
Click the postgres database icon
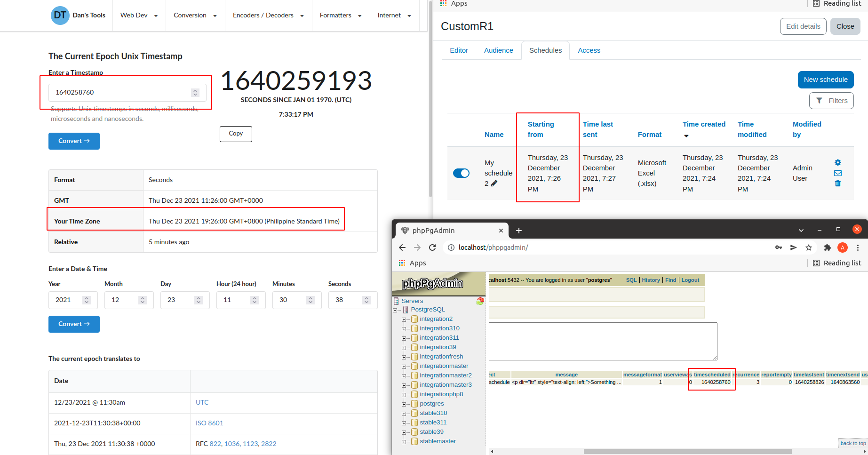click(x=414, y=404)
